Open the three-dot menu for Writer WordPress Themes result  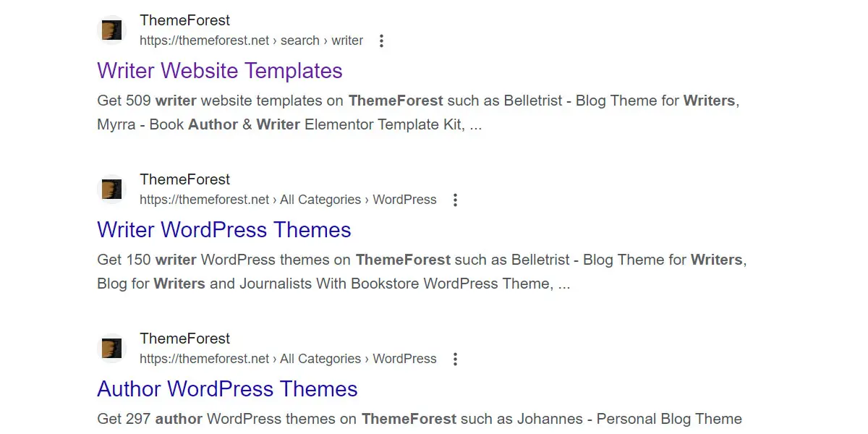click(455, 200)
